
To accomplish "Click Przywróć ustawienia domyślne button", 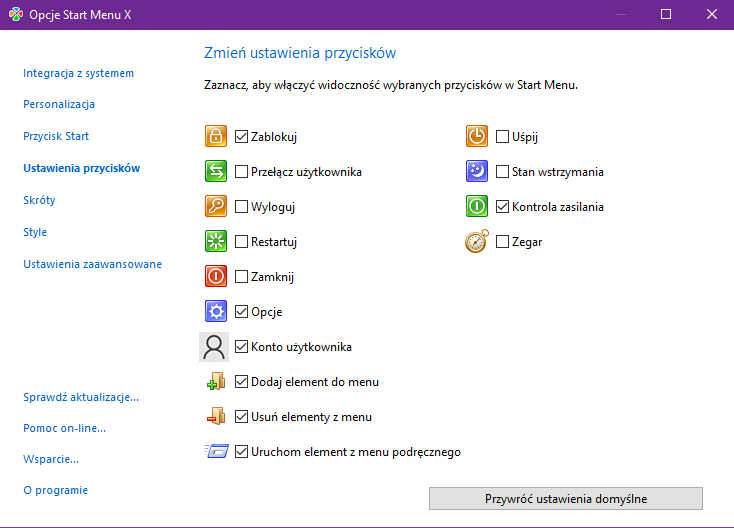I will tap(566, 499).
